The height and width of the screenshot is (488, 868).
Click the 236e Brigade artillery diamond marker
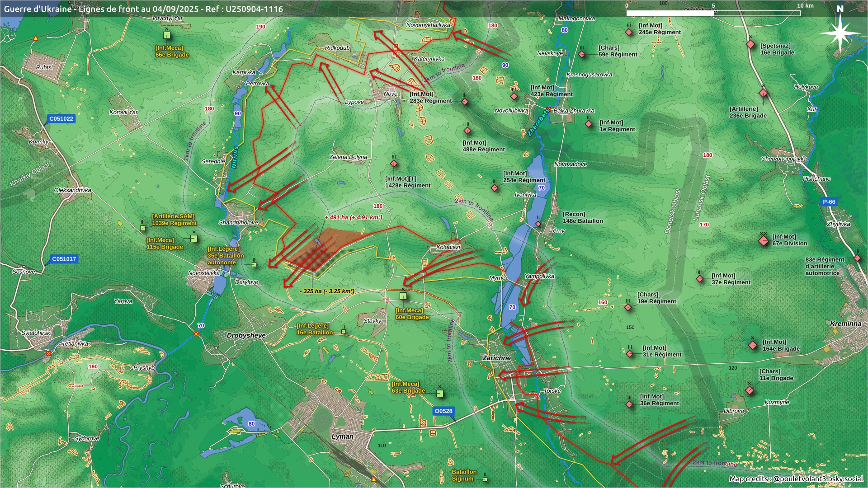coord(763,94)
